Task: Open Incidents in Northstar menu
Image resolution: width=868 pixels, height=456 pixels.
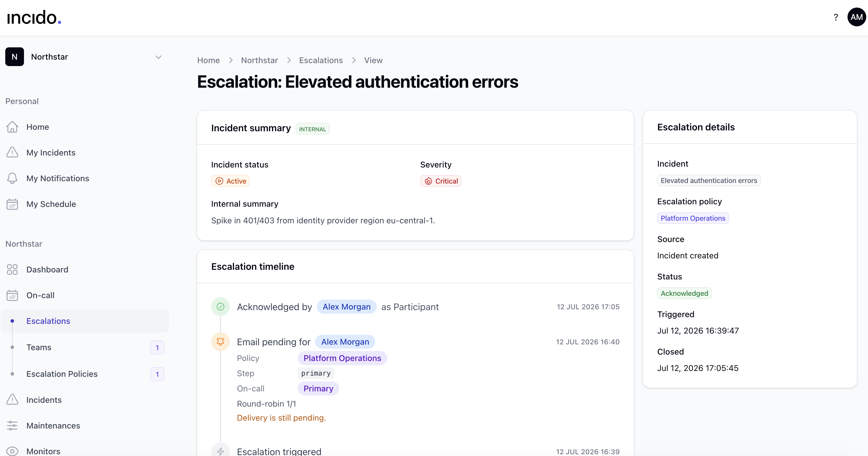Action: (44, 400)
